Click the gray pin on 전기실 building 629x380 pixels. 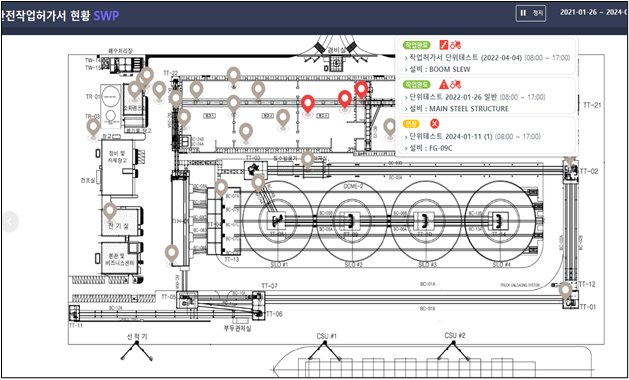point(110,211)
